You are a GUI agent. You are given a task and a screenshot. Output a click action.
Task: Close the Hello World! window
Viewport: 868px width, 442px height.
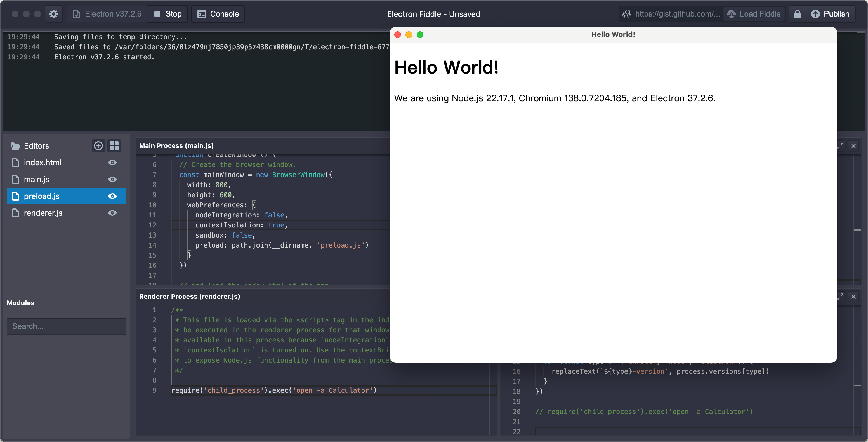tap(398, 35)
